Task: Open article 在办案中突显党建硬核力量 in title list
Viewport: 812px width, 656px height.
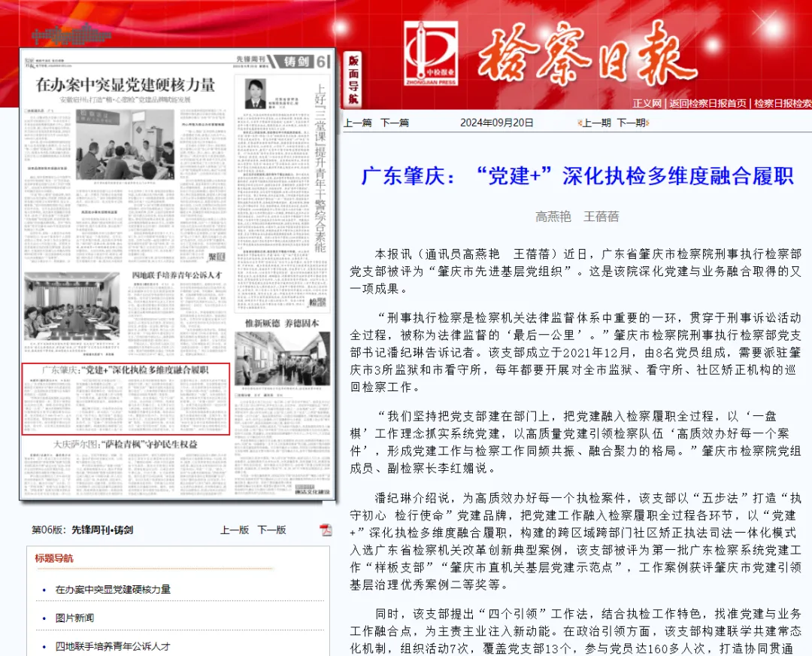Action: (x=113, y=589)
